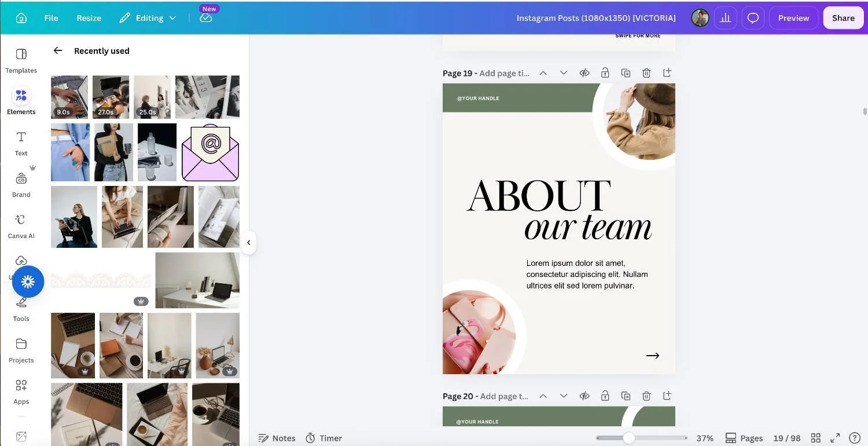Collapse the side panel with arrow handle
Viewport: 868px width, 446px height.
pos(249,243)
